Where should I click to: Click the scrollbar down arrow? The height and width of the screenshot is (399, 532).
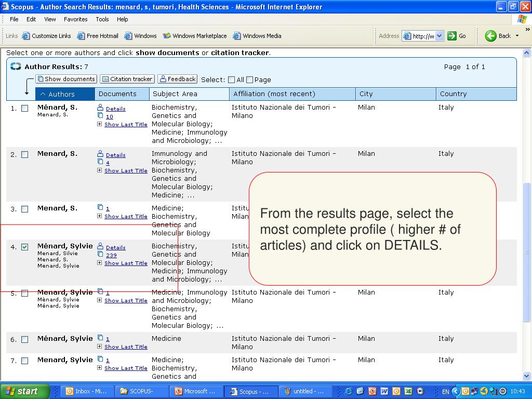tap(527, 376)
